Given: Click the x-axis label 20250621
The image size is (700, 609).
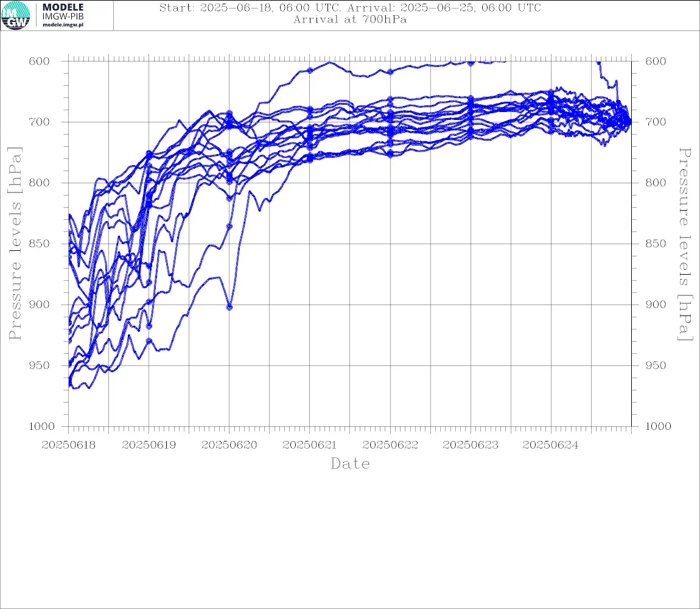Looking at the screenshot, I should pos(309,445).
